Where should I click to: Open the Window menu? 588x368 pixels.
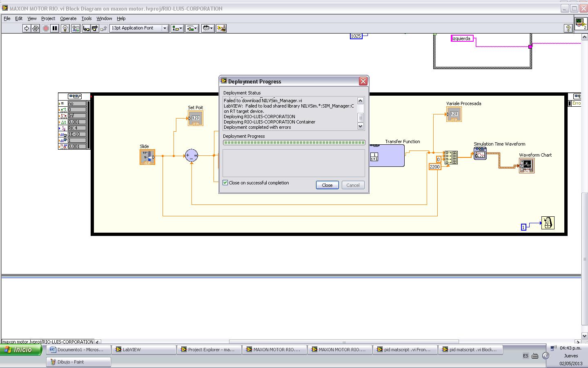(x=104, y=18)
